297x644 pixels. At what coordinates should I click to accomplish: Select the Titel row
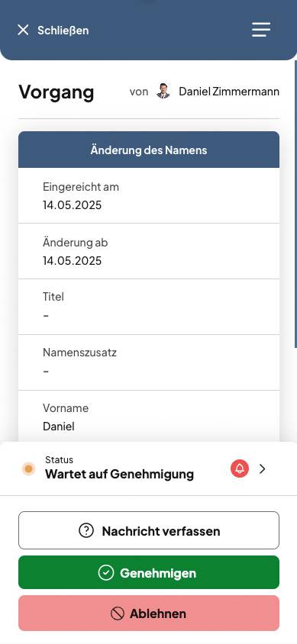149,307
